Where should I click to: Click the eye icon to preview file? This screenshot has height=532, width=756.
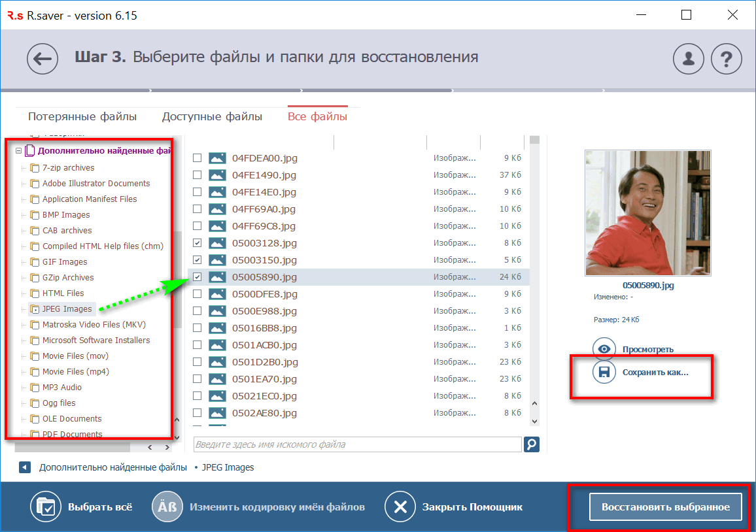[604, 349]
